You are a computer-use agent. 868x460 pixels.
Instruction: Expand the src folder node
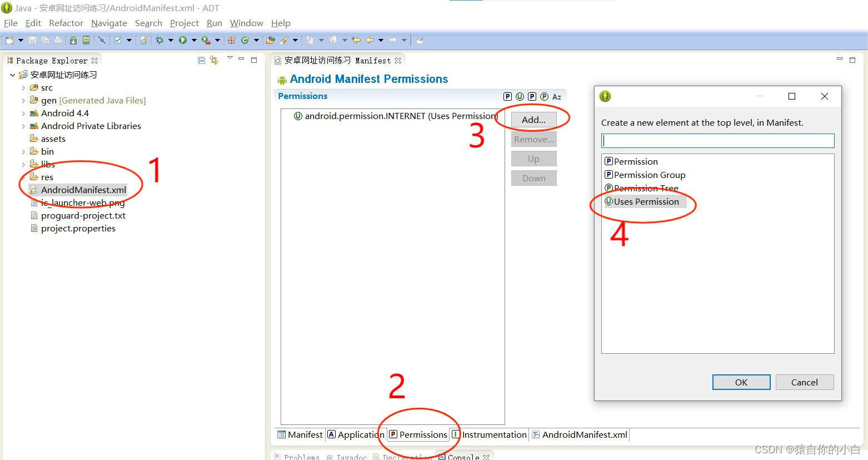(23, 88)
